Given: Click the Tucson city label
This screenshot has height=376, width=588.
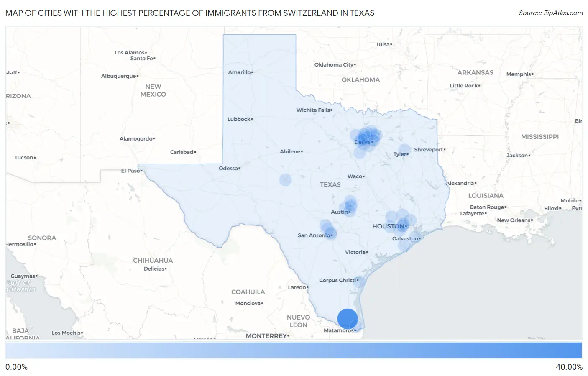Looking at the screenshot, I should [24, 158].
